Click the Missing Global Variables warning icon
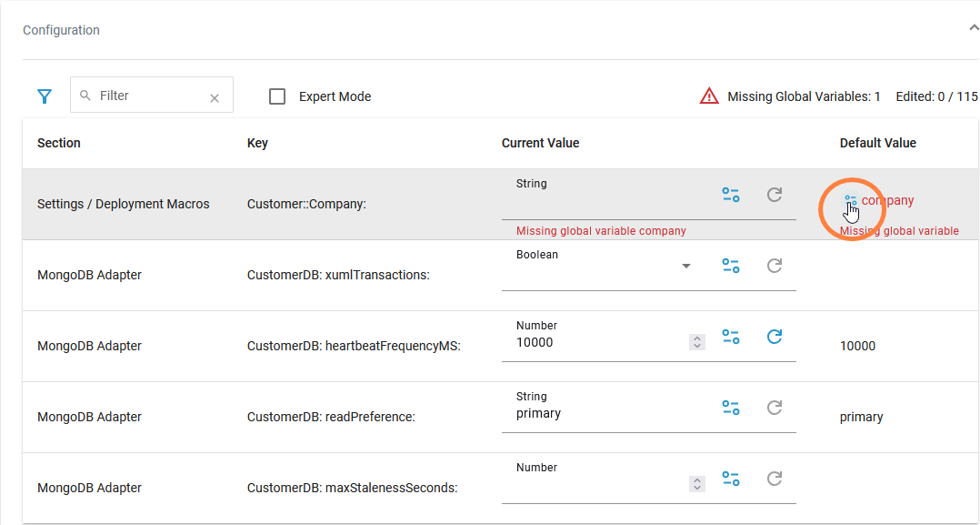This screenshot has height=525, width=980. coord(709,96)
